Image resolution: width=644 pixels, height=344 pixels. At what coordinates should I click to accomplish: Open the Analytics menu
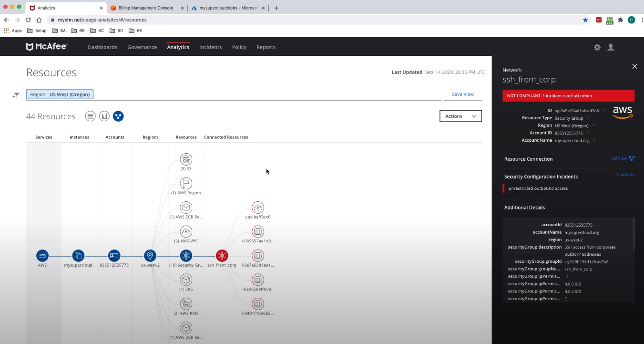coord(178,47)
